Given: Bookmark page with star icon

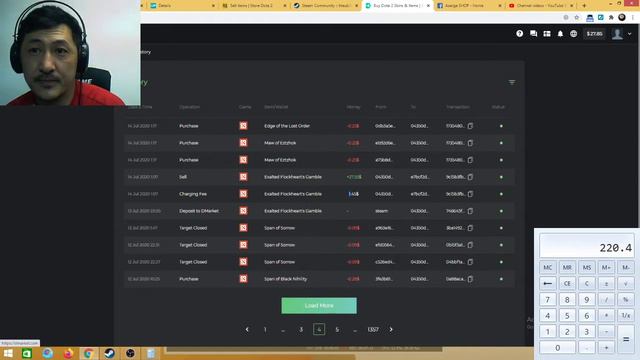Looking at the screenshot, I should pyautogui.click(x=577, y=18).
